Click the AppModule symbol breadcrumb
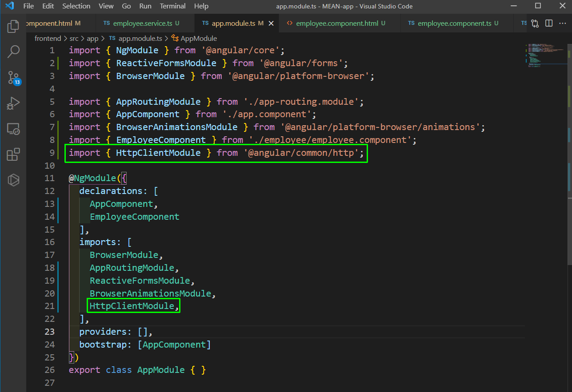This screenshot has height=392, width=572. (194, 39)
